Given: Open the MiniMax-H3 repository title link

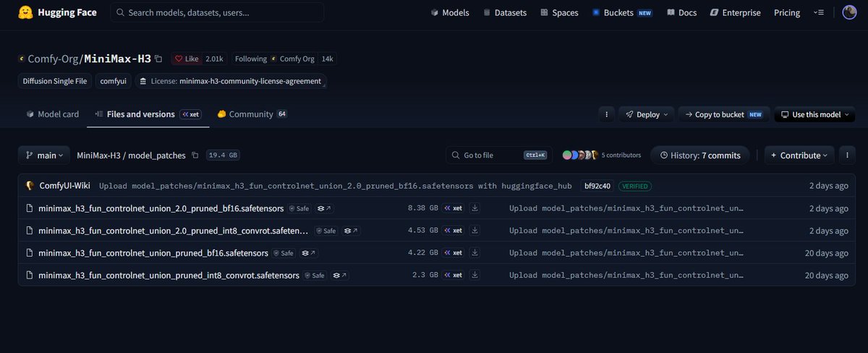Looking at the screenshot, I should 118,59.
